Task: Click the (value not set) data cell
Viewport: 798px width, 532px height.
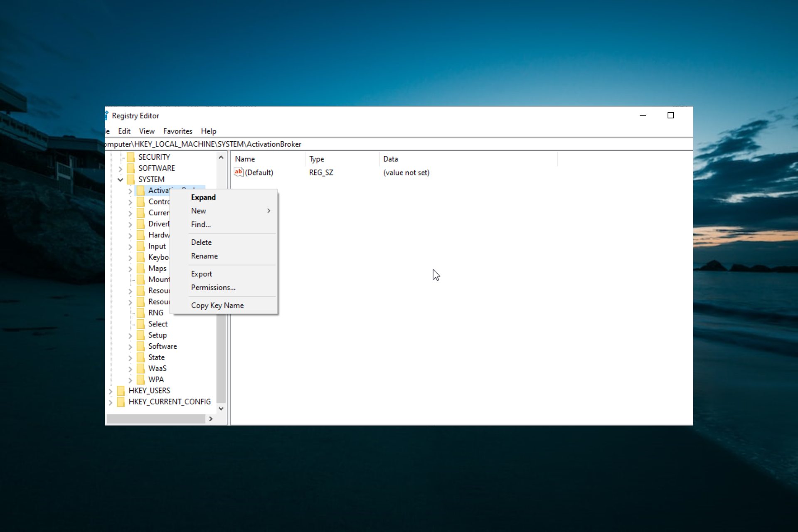Action: click(x=406, y=172)
